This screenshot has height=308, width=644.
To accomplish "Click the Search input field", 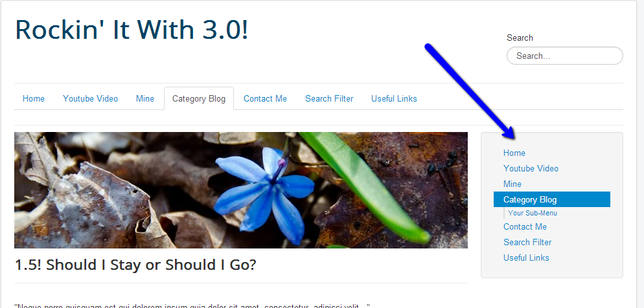I will click(565, 56).
